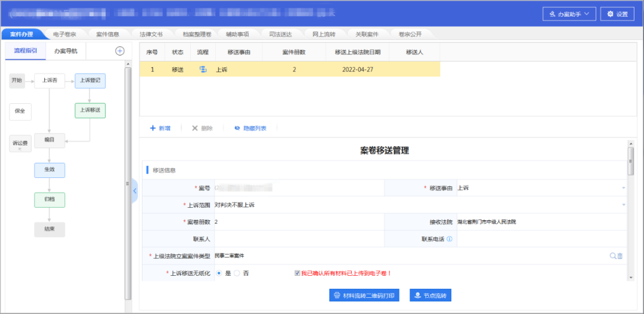Toggle 隐藏列表 to hide the list
644x314 pixels.
250,128
